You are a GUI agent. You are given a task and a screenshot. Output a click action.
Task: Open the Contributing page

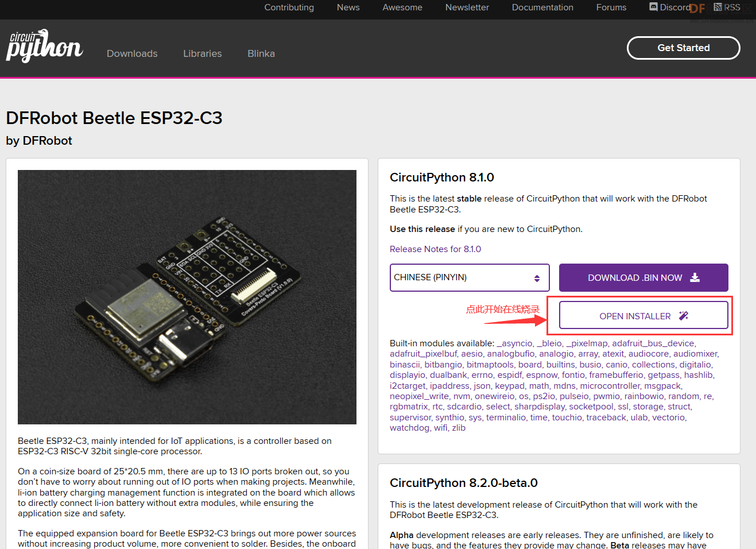click(289, 7)
